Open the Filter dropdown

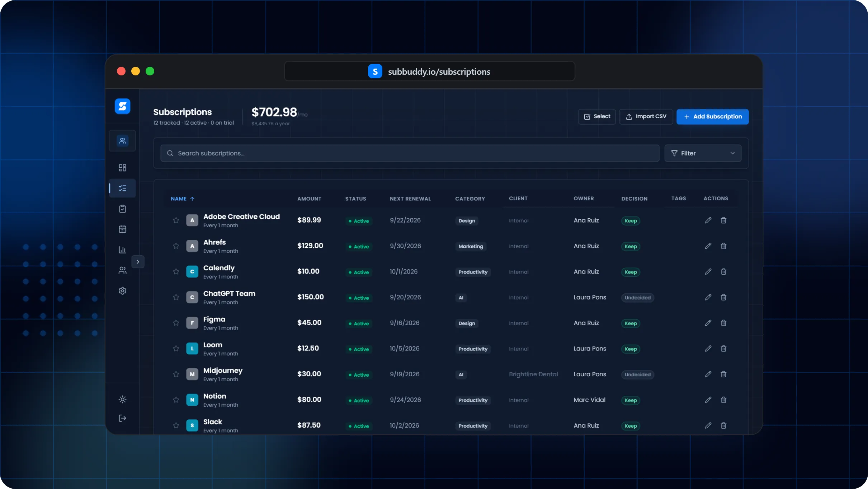[x=703, y=153]
